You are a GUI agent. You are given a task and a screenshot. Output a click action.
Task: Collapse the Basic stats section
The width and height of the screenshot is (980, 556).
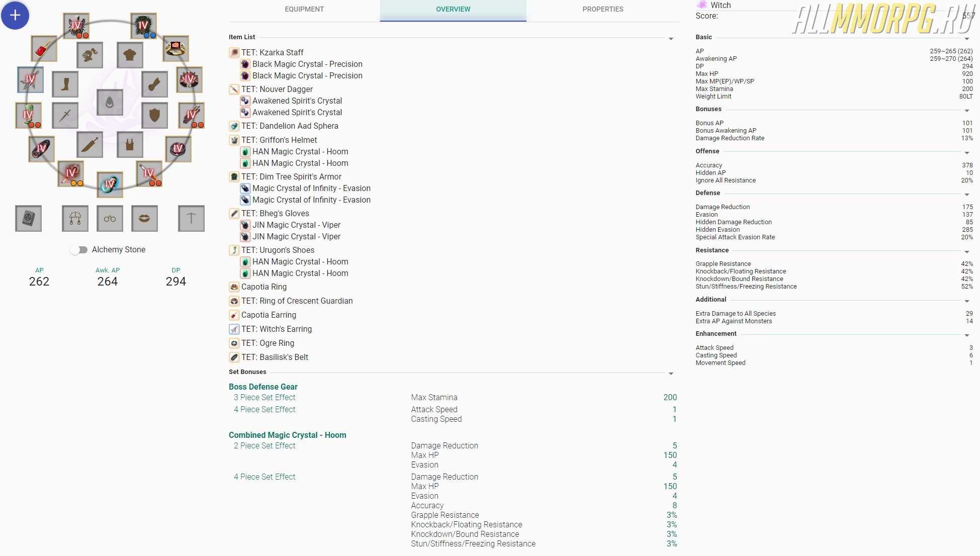pyautogui.click(x=966, y=39)
